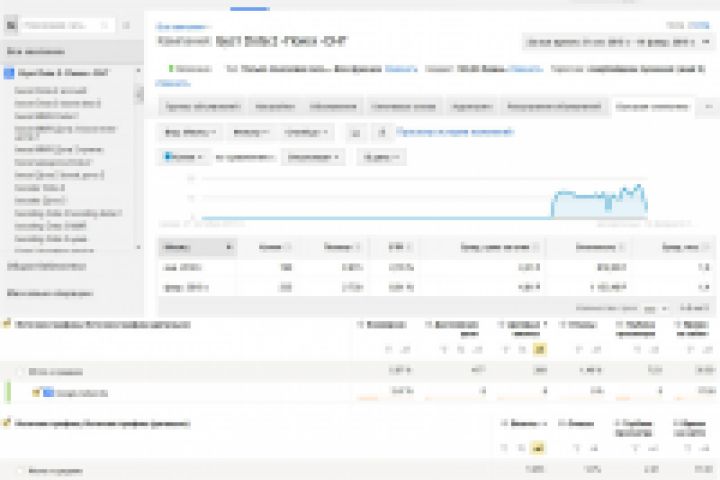Switch to the third tab in campaign tab row
This screenshot has width=720, height=480.
(333, 107)
